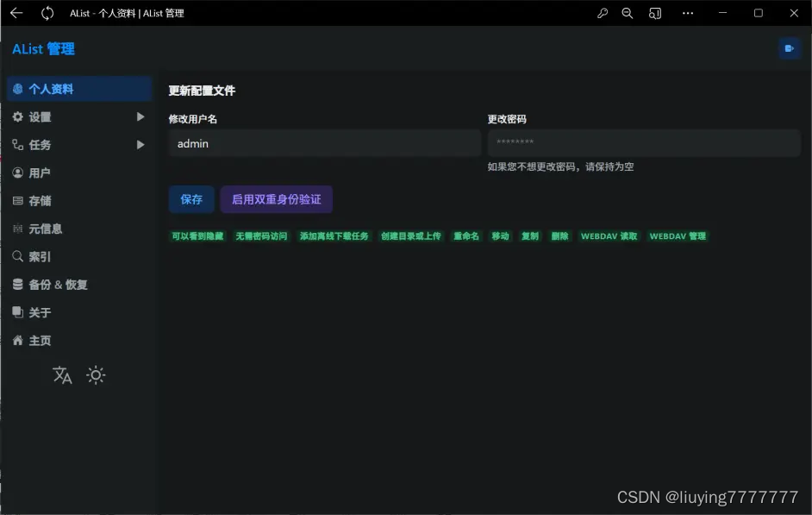Screen dimensions: 812x515
Task: Open the 用户 users page
Action: click(79, 173)
